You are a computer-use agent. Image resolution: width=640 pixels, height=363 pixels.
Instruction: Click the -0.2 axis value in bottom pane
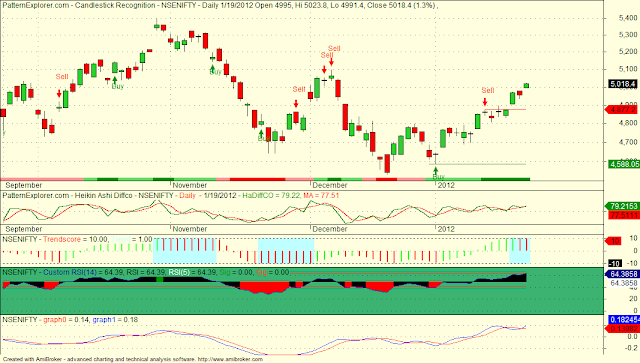point(631,348)
